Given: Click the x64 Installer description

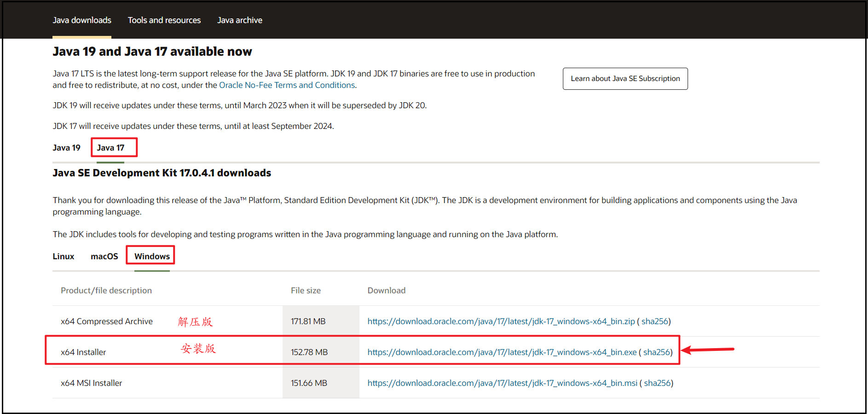Looking at the screenshot, I should coord(83,352).
